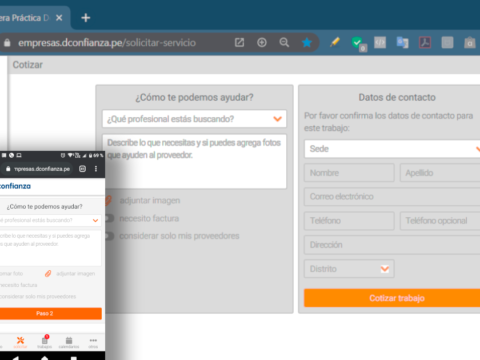Click the description textarea 'Describe lo que necesitas'
The image size is (480, 360).
click(x=194, y=161)
